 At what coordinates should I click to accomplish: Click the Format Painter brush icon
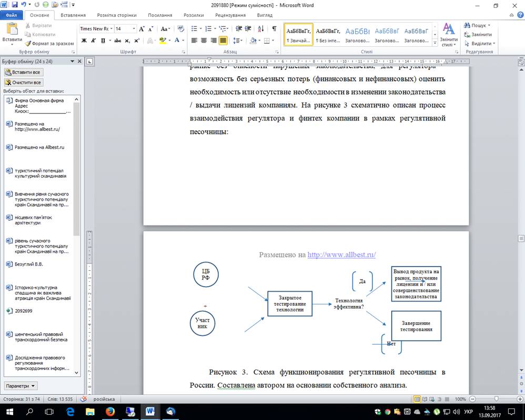pyautogui.click(x=28, y=43)
